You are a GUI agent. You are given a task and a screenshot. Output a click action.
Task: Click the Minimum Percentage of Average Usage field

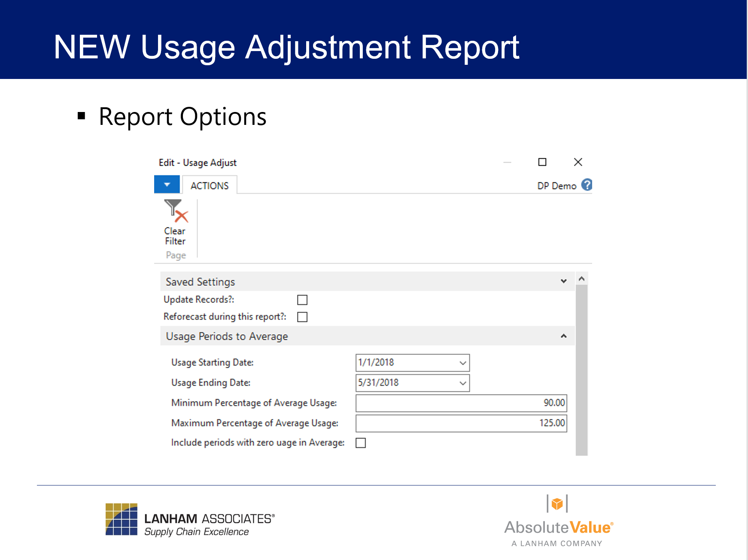[x=461, y=403]
